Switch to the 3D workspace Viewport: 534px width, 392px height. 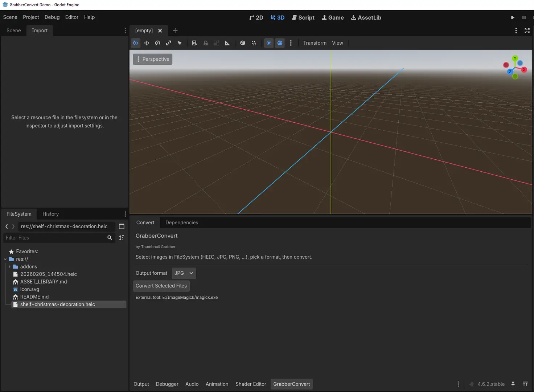pyautogui.click(x=278, y=17)
